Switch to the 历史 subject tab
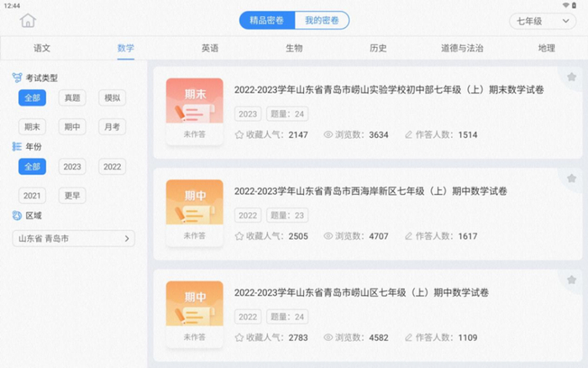This screenshot has height=368, width=588. click(378, 48)
